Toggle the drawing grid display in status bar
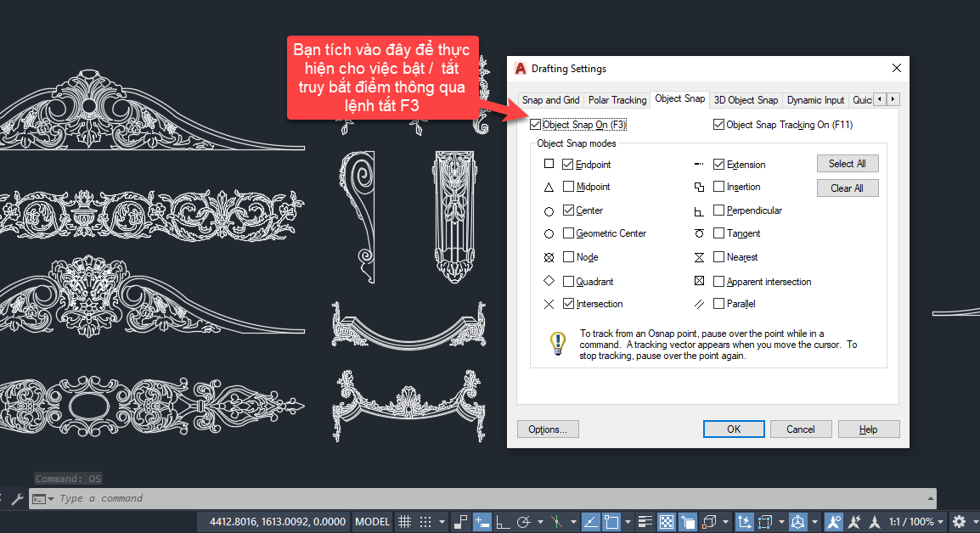This screenshot has height=533, width=980. pos(404,522)
